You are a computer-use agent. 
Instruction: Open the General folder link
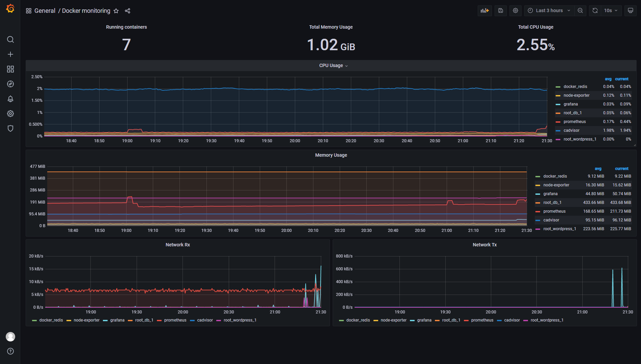pos(45,11)
